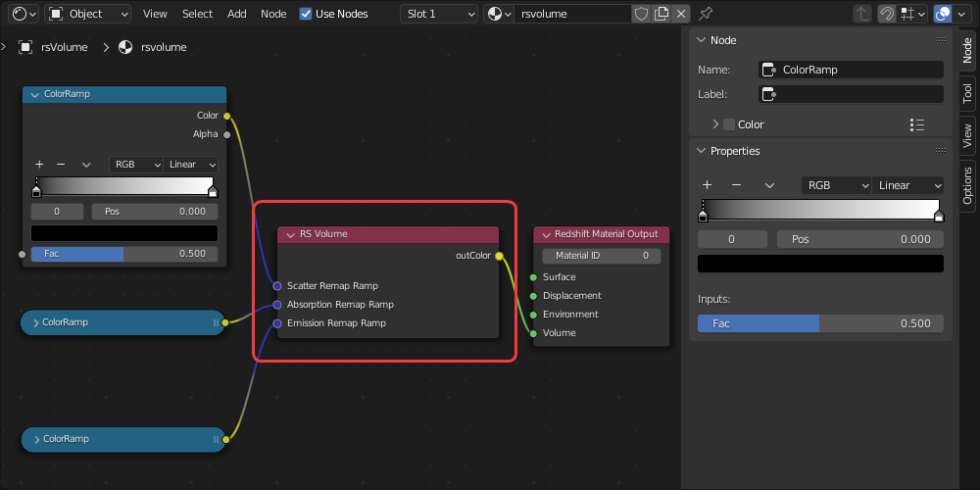Viewport: 980px width, 490px height.
Task: Click the Alpha output socket of ColorRamp
Action: click(227, 134)
